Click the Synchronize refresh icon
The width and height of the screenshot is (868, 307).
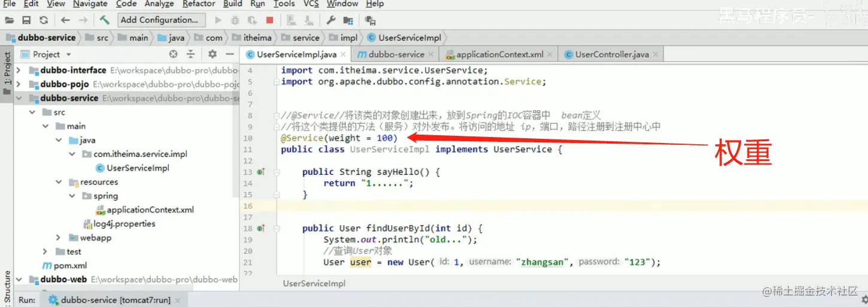pyautogui.click(x=44, y=20)
